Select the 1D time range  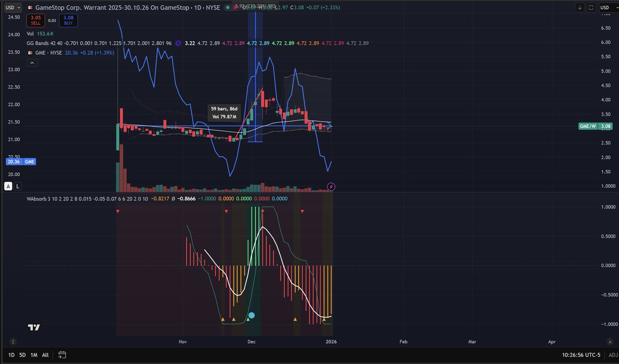11,355
